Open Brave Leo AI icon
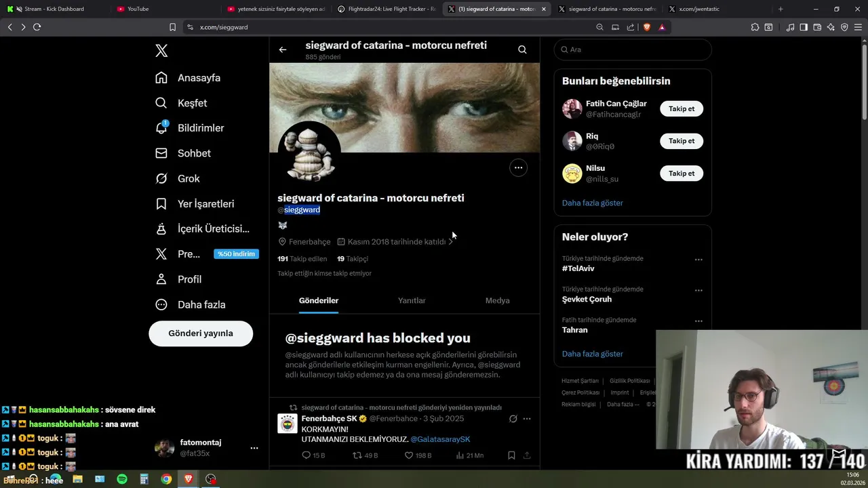The height and width of the screenshot is (488, 868). [x=831, y=27]
